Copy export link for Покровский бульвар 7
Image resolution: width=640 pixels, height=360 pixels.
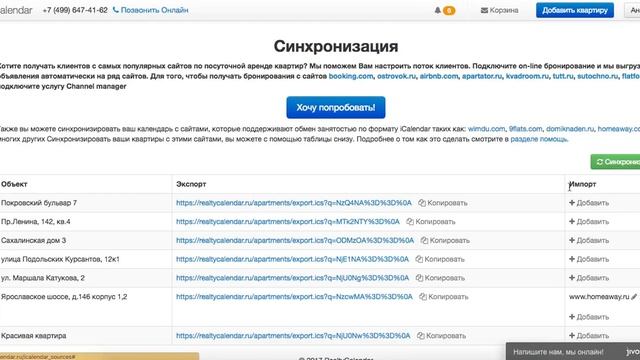[443, 203]
